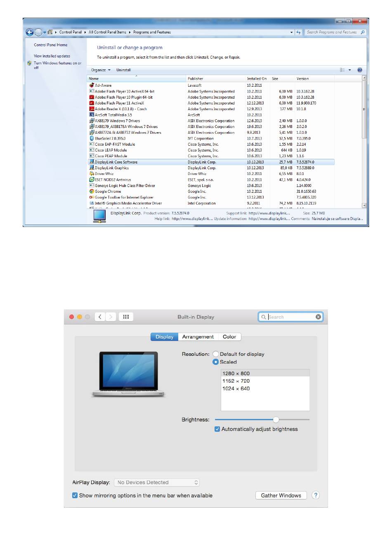Screen dimensions: 392x537
Task: Switch to the Color tab
Action: [x=229, y=337]
